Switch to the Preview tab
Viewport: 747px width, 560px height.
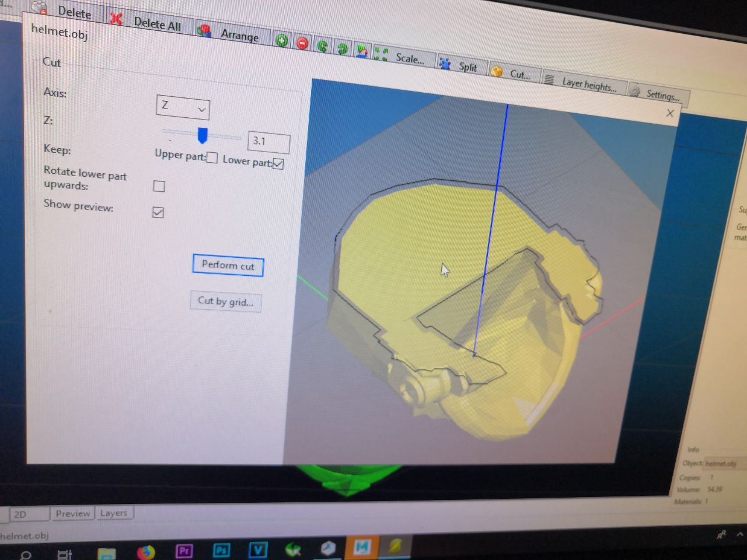[73, 513]
